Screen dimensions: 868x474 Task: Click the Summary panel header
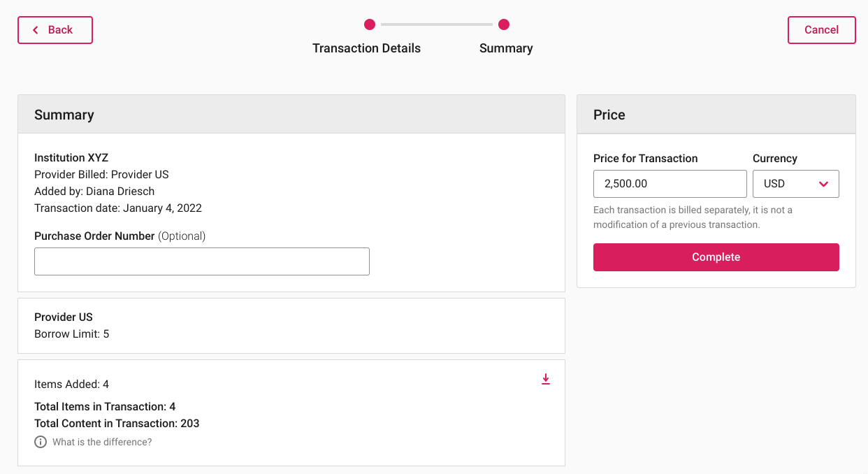pos(291,115)
